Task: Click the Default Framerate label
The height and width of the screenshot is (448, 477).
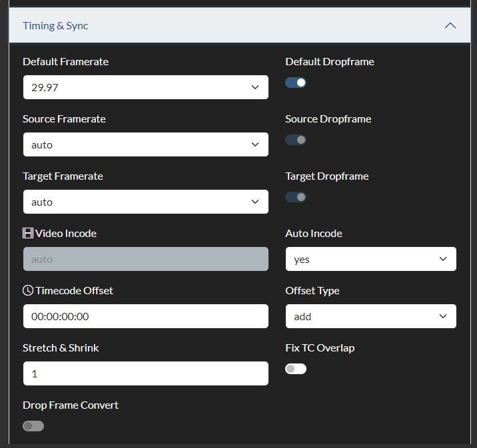Action: coord(66,62)
